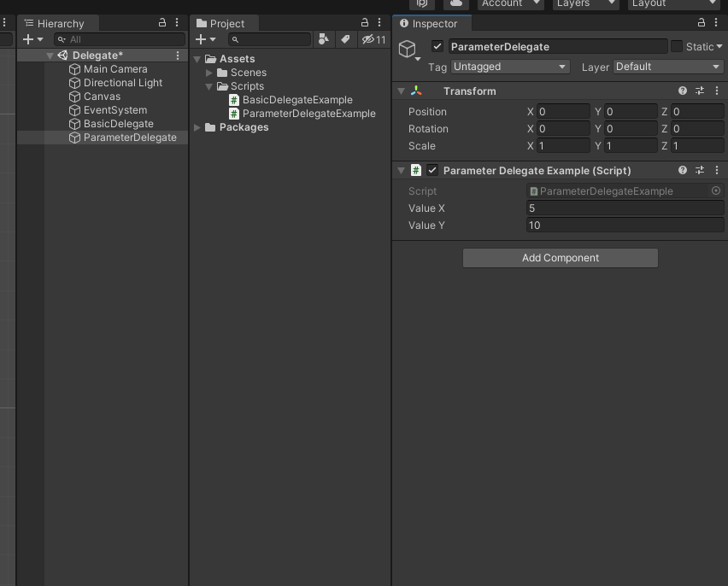Open script component help reference
This screenshot has height=586, width=728.
pos(682,170)
